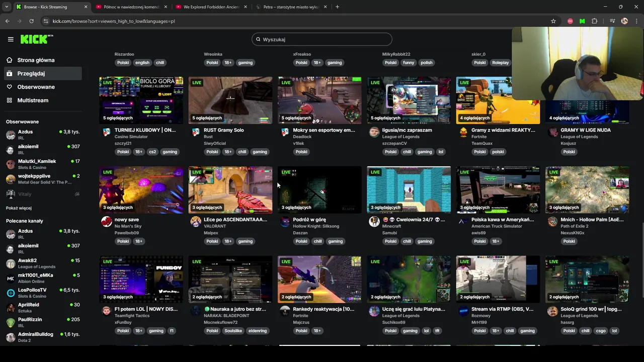
Task: Open LEce po ASCENDANTA stream title
Action: [235, 220]
